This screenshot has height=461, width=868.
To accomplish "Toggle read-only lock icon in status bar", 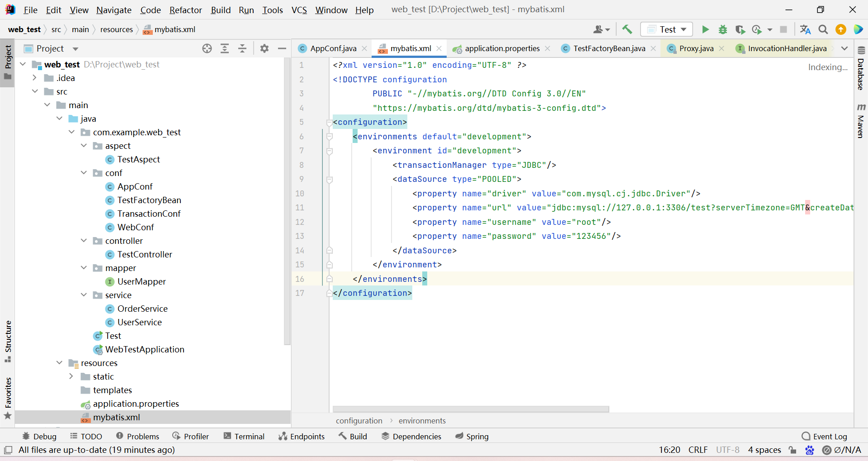I will click(x=793, y=450).
